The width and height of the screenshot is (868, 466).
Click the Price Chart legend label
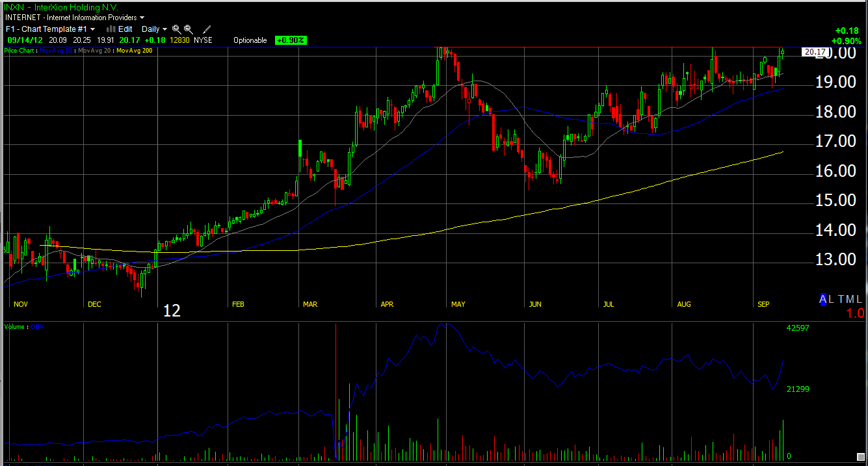20,51
